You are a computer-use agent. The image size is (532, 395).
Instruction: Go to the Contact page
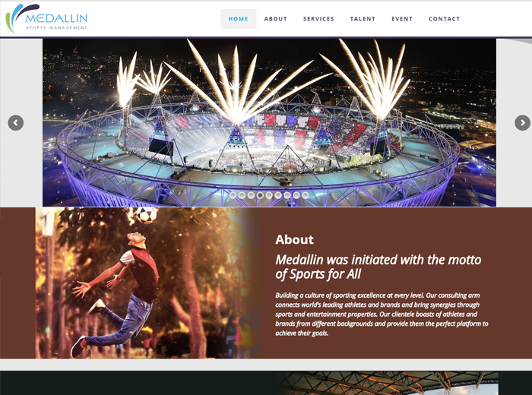coord(444,19)
